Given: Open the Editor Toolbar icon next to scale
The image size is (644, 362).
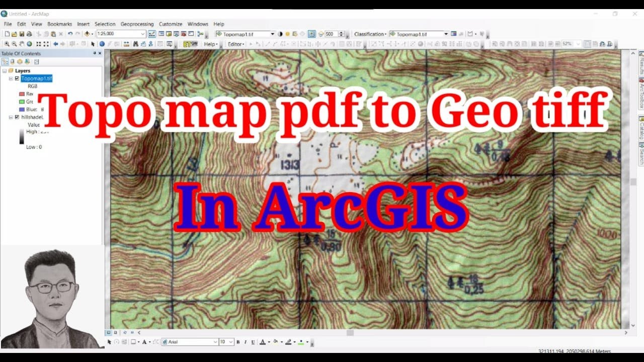Looking at the screenshot, I should click(x=152, y=34).
